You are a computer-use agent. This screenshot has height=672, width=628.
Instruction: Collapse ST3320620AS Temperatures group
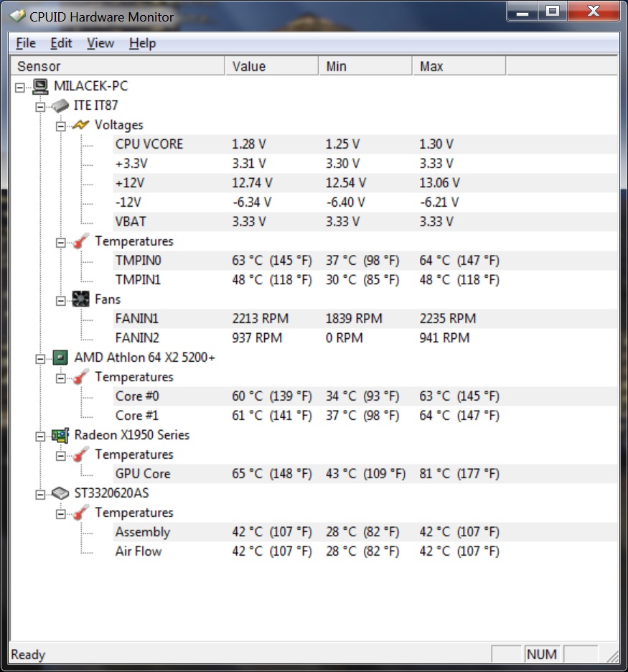coord(61,514)
